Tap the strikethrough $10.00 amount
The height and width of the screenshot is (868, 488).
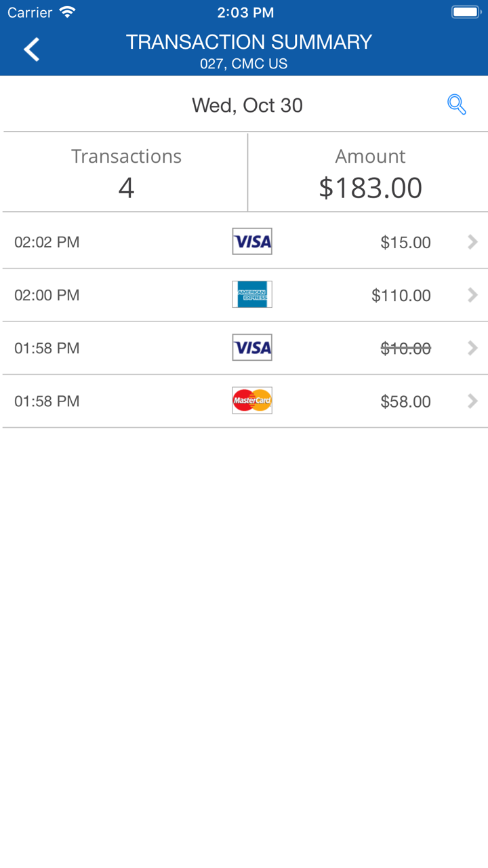pyautogui.click(x=405, y=348)
